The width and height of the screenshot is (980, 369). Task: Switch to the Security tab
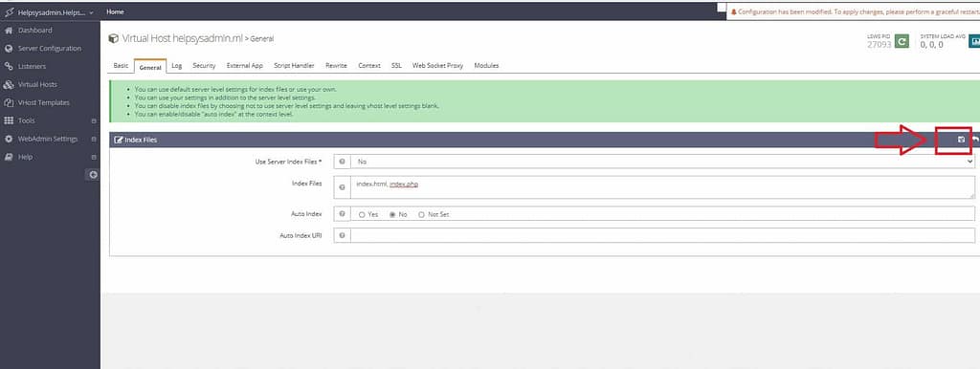point(204,66)
